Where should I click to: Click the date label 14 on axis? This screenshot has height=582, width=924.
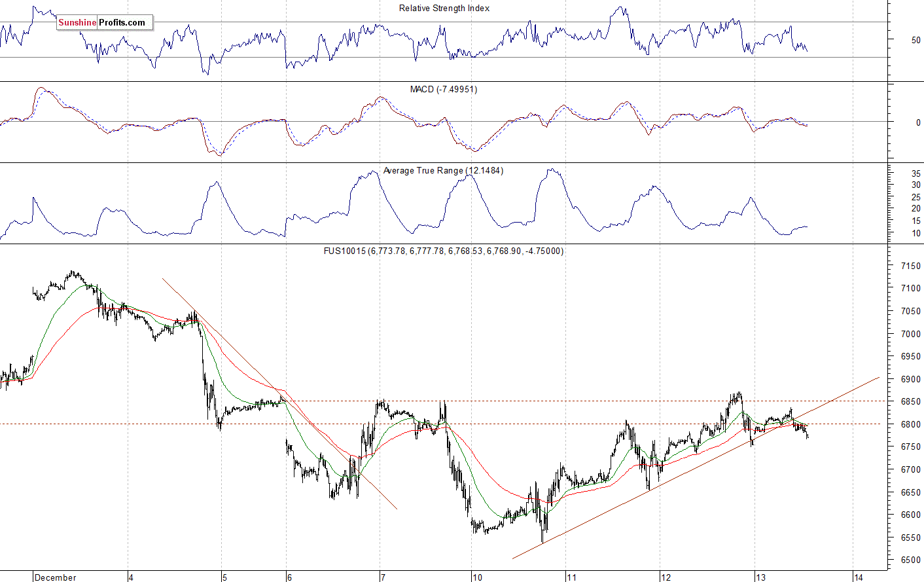859,577
